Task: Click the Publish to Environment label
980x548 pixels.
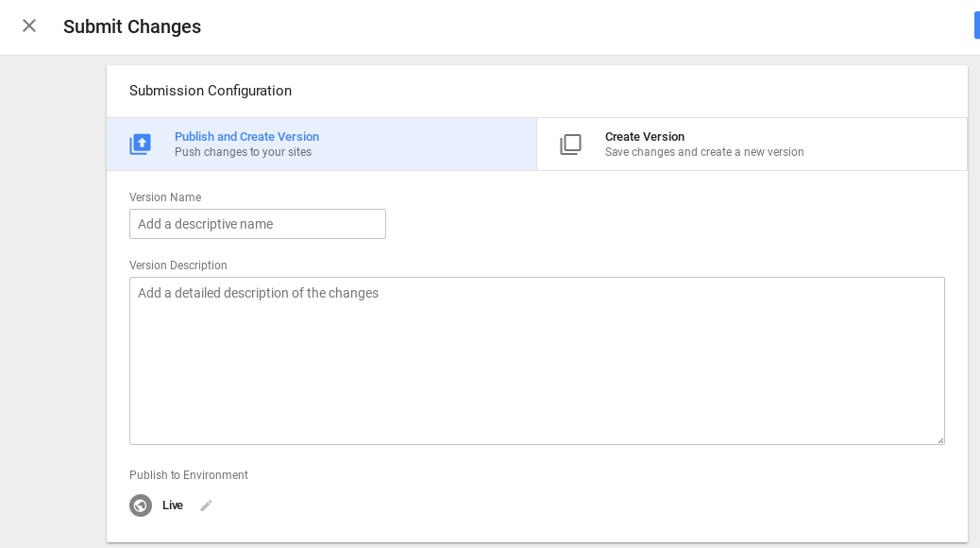Action: pos(189,475)
